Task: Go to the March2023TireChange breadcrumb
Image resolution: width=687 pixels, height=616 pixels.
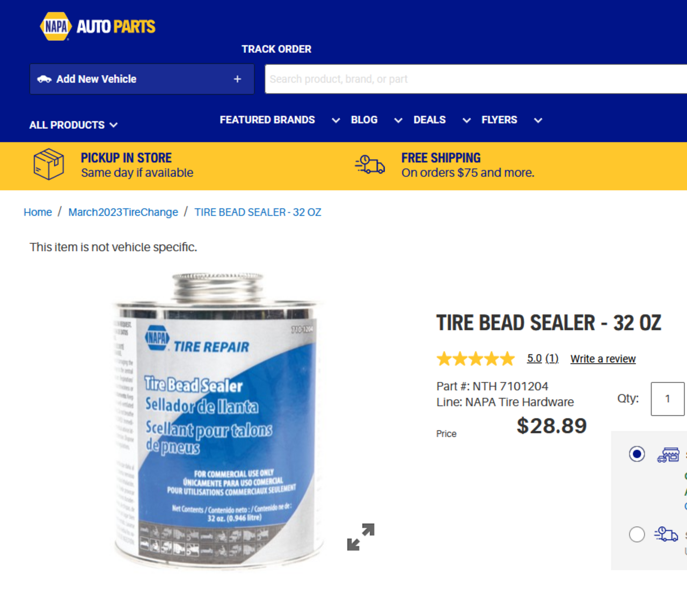Action: pyautogui.click(x=123, y=212)
